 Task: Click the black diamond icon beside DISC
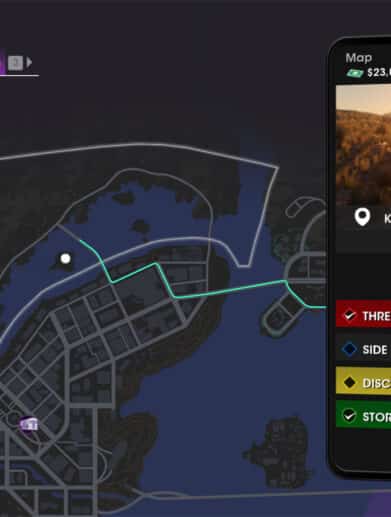(x=349, y=382)
